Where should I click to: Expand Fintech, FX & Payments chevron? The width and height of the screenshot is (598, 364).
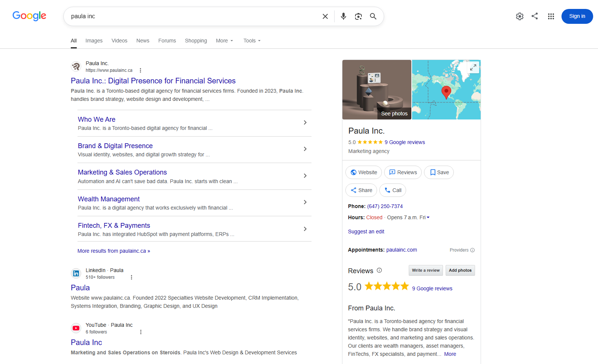tap(305, 229)
